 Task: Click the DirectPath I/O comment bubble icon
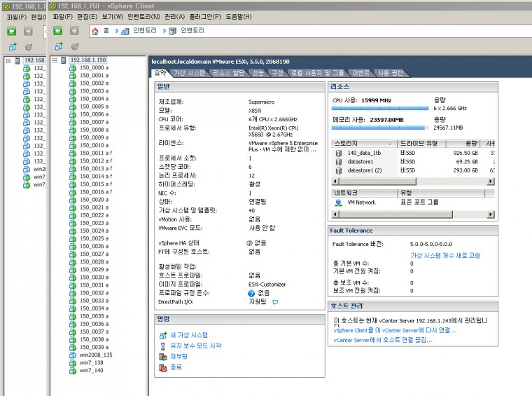click(275, 302)
